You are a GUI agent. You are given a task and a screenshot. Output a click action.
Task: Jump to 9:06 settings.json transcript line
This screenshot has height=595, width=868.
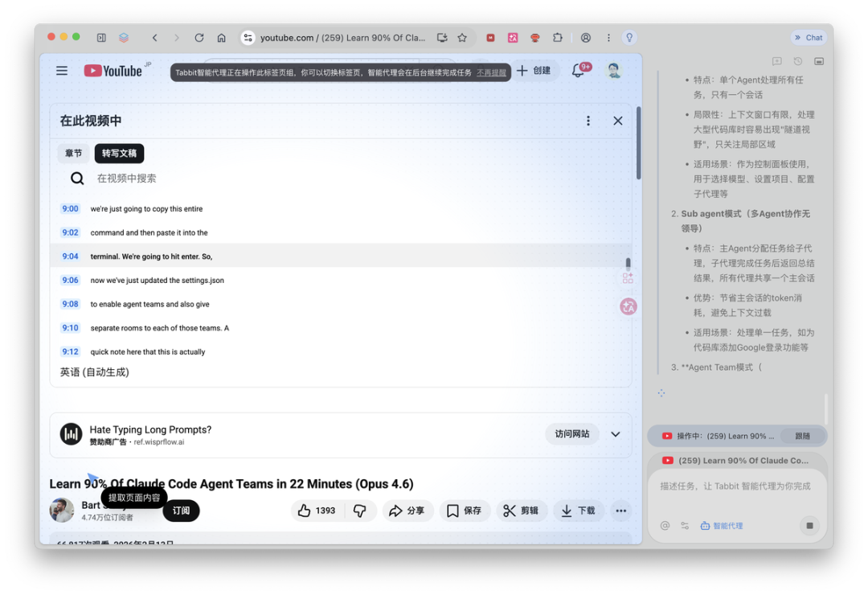[341, 281]
